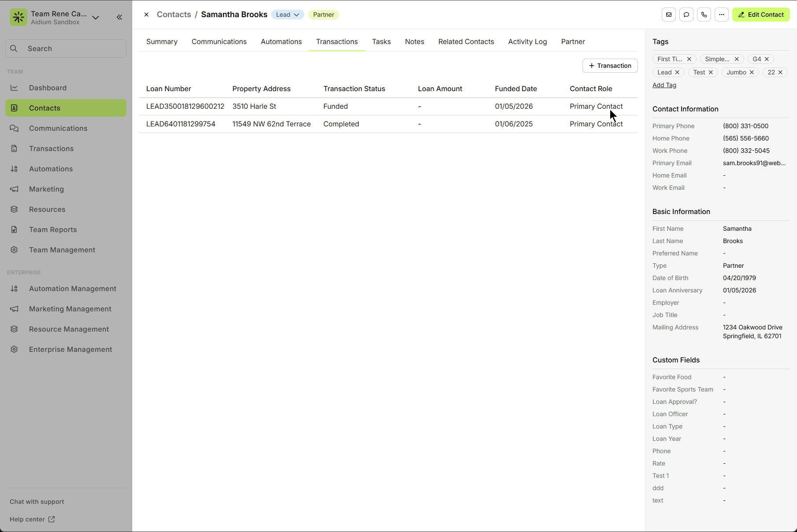Click the Add Tag link

tap(664, 85)
